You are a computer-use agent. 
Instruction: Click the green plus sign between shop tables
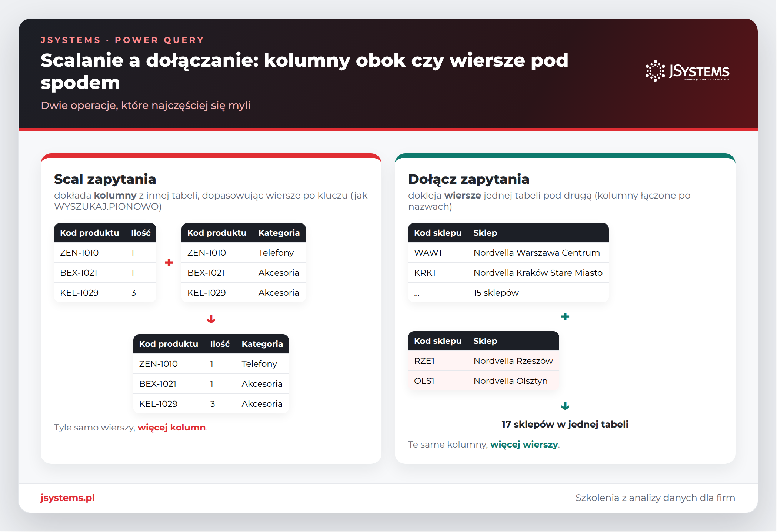(x=565, y=317)
